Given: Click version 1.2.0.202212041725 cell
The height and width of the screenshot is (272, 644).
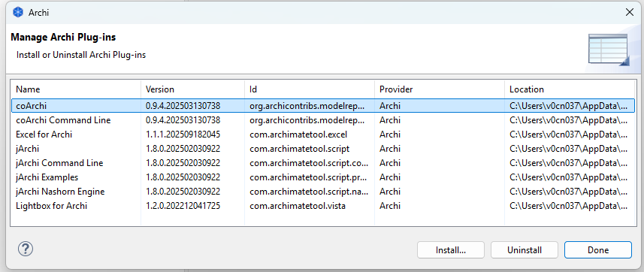Looking at the screenshot, I should coord(183,205).
